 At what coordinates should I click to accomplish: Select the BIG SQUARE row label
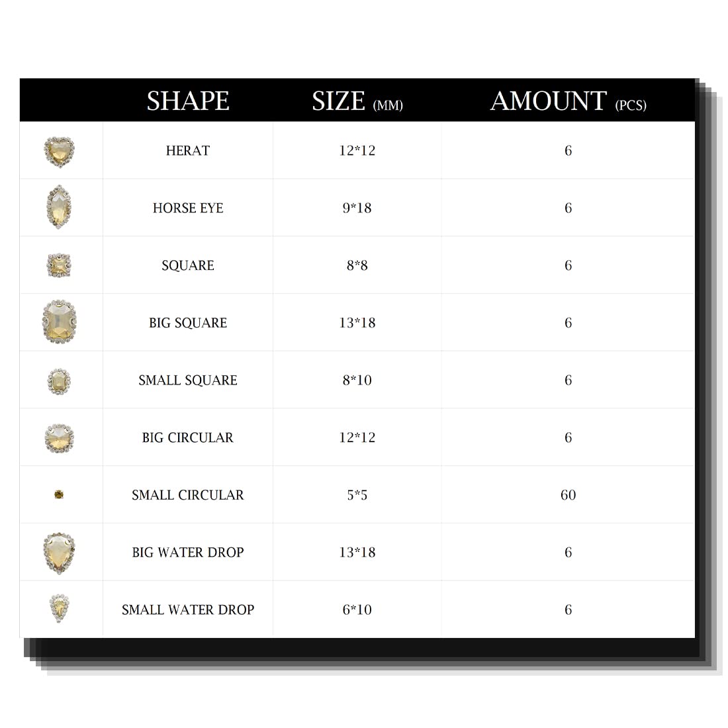point(188,323)
